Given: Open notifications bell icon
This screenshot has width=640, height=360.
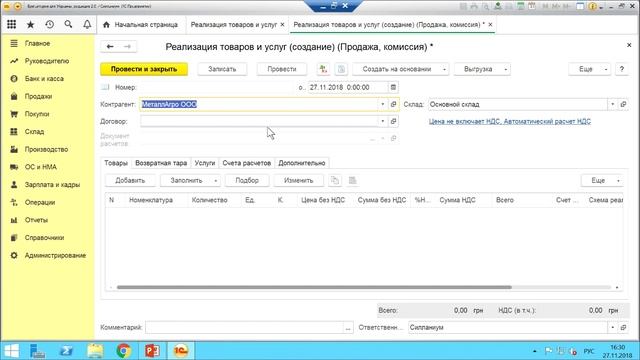Looking at the screenshot, I should point(87,24).
